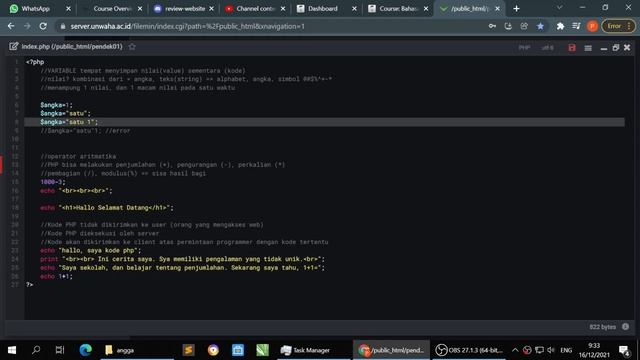Mark index.php as favorite with star
This screenshot has width=640, height=360.
pos(132,47)
